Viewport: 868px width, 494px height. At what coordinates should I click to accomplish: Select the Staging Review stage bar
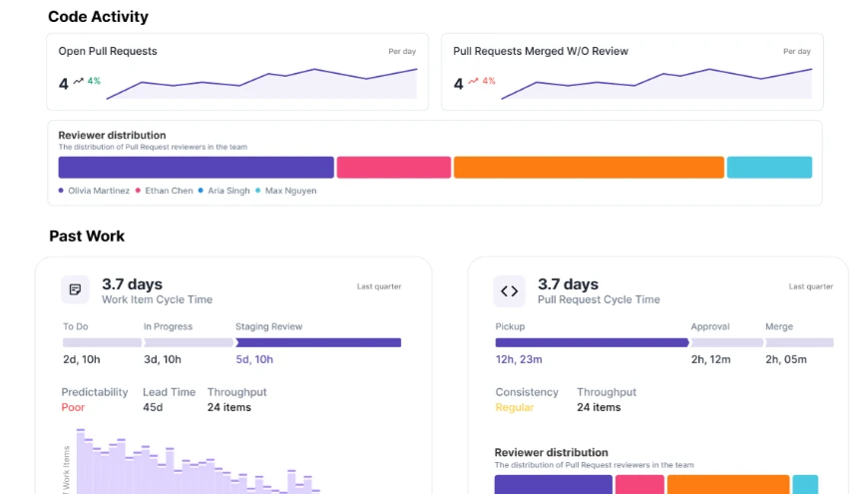pyautogui.click(x=318, y=342)
